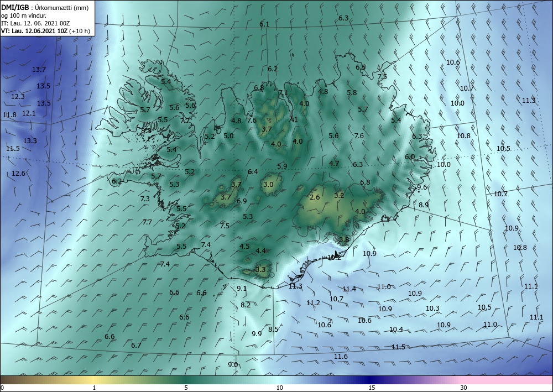Click the 6.9 value in central Iceland
Screen dimensions: 553x392
point(242,201)
